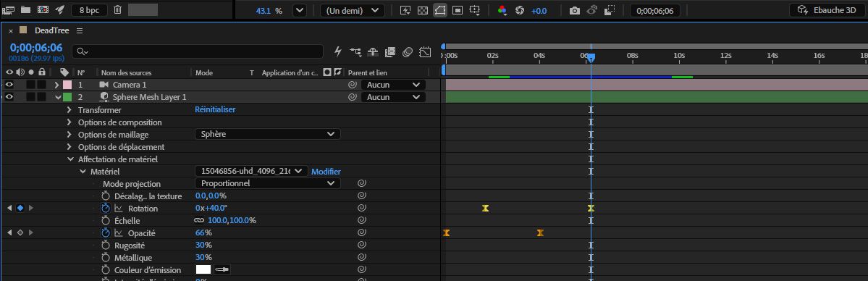868x281 pixels.
Task: Delete selected item with the trash icon
Action: coord(117,10)
